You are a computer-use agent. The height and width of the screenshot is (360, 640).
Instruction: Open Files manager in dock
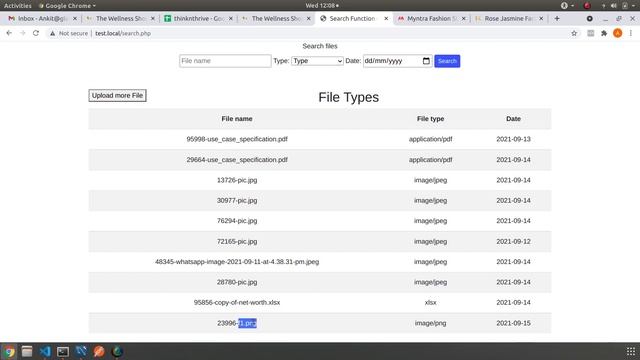click(27, 351)
